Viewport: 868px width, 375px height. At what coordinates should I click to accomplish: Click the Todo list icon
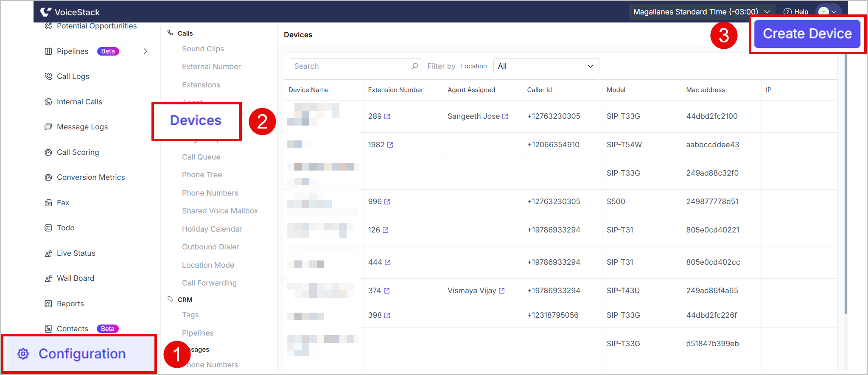click(48, 228)
